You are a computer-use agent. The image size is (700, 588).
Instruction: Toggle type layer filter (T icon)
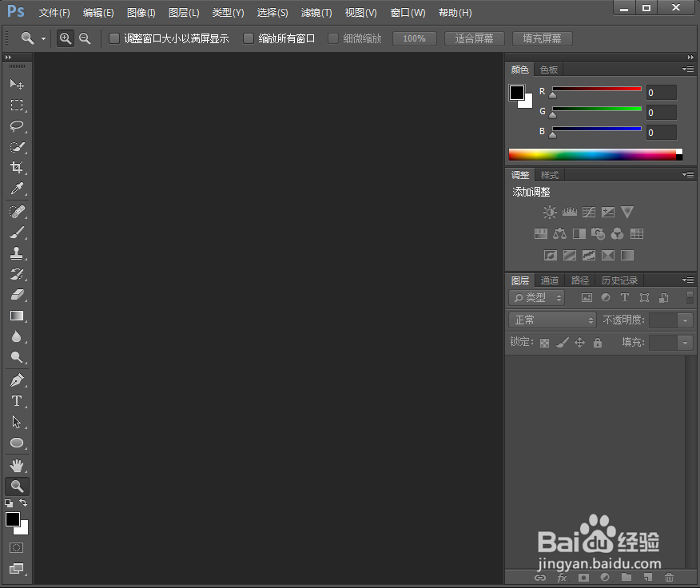[x=625, y=298]
